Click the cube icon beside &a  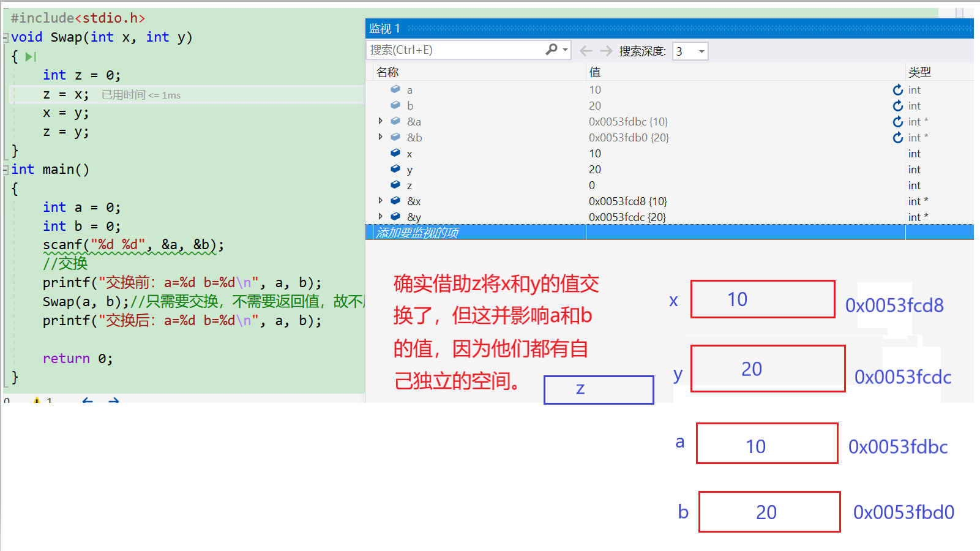[395, 121]
